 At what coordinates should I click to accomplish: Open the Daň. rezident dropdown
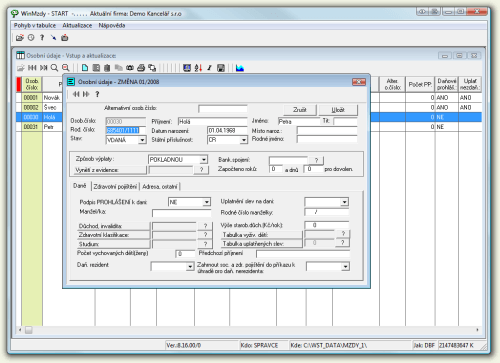point(190,266)
